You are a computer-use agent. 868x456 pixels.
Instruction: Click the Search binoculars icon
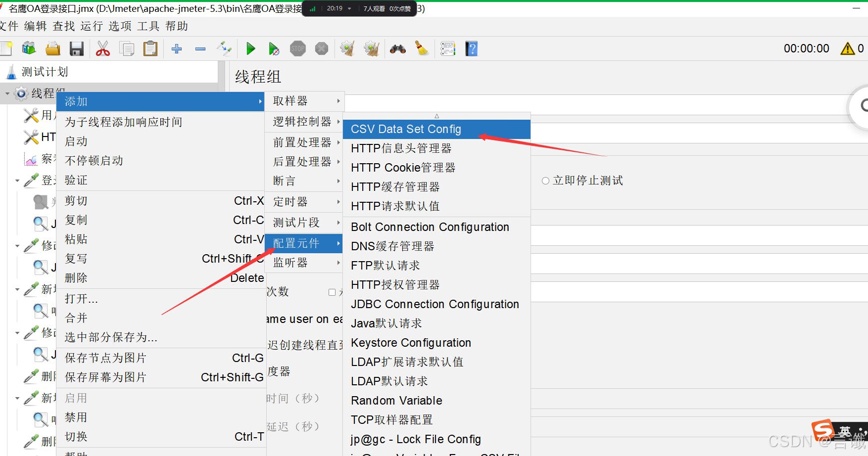tap(398, 48)
